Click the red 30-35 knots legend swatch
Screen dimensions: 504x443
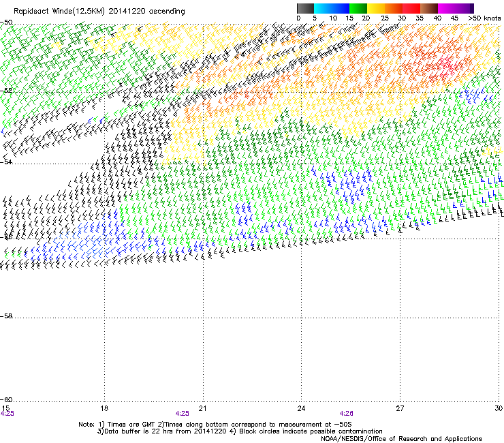411,8
